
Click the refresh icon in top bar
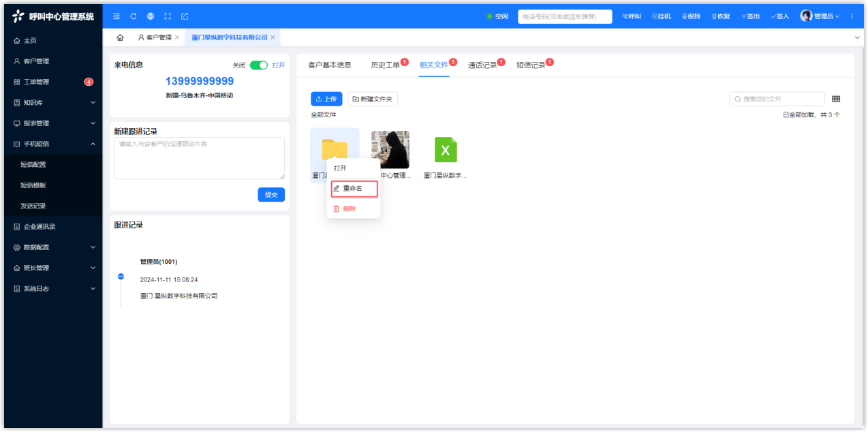tap(134, 16)
